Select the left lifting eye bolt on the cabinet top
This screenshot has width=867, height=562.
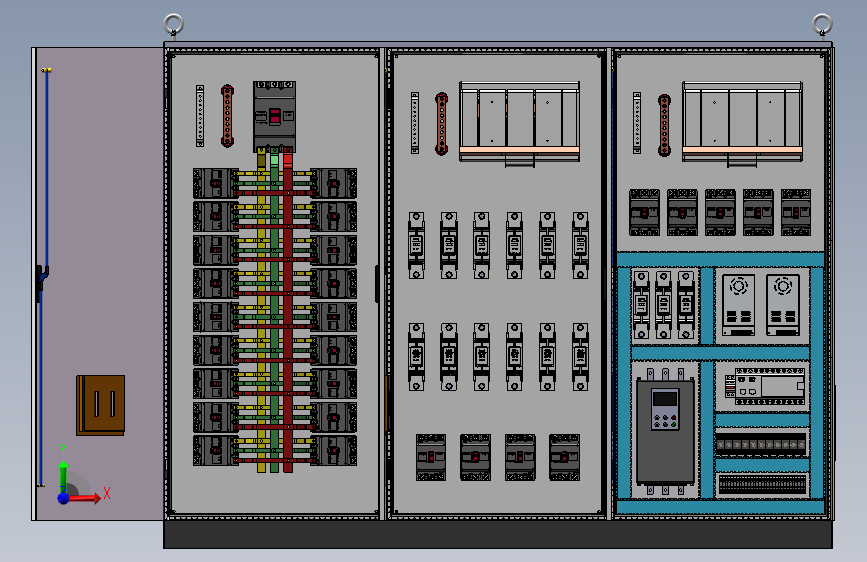click(174, 26)
